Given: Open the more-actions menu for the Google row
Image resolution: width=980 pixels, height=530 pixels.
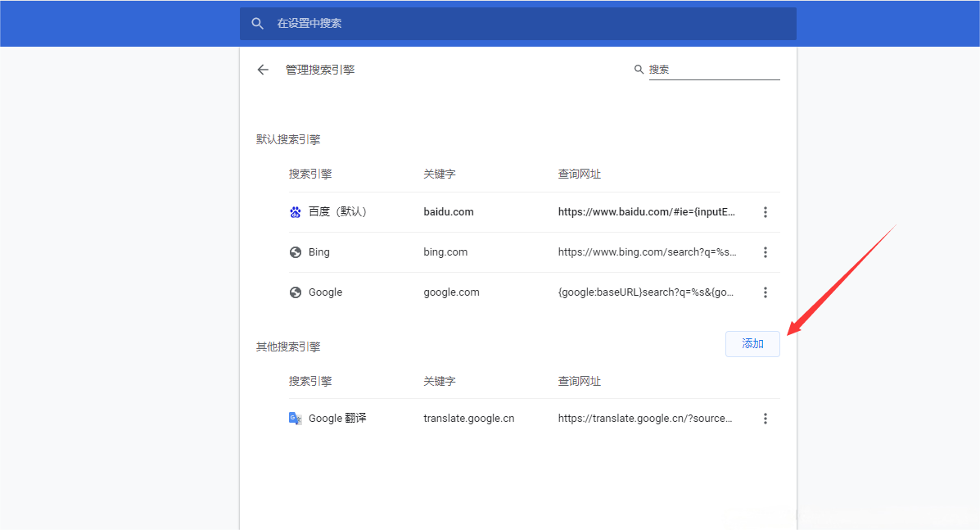Looking at the screenshot, I should [765, 292].
